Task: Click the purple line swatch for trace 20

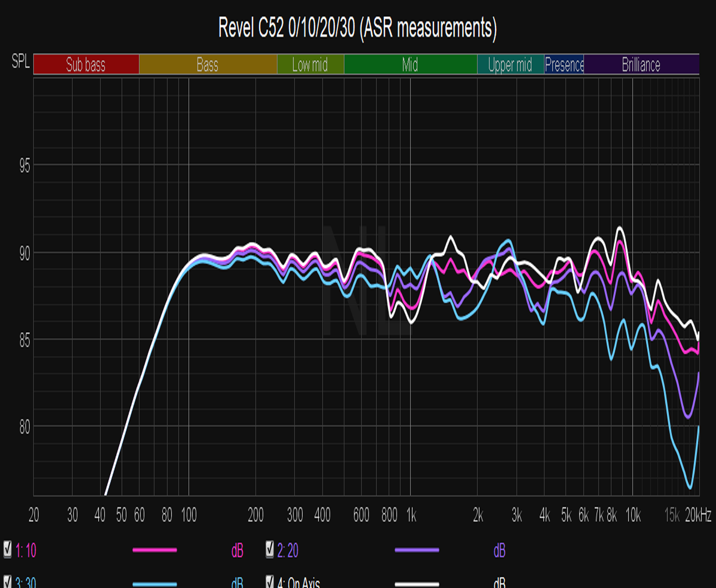Action: [417, 550]
